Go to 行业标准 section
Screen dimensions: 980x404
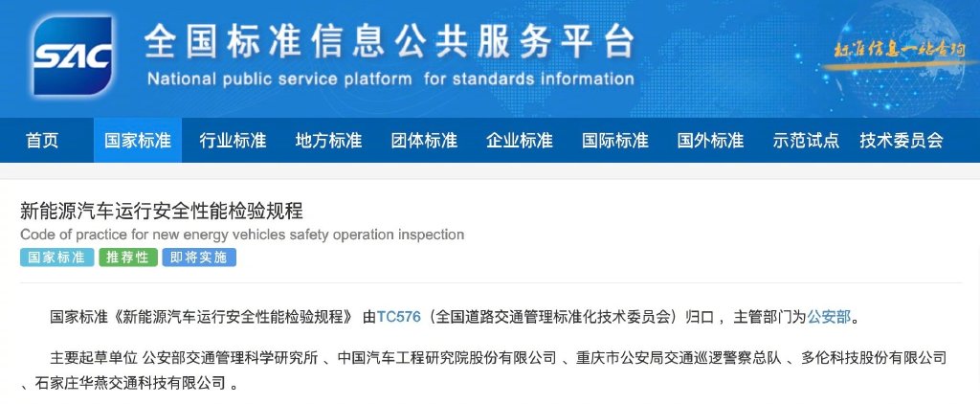(233, 140)
